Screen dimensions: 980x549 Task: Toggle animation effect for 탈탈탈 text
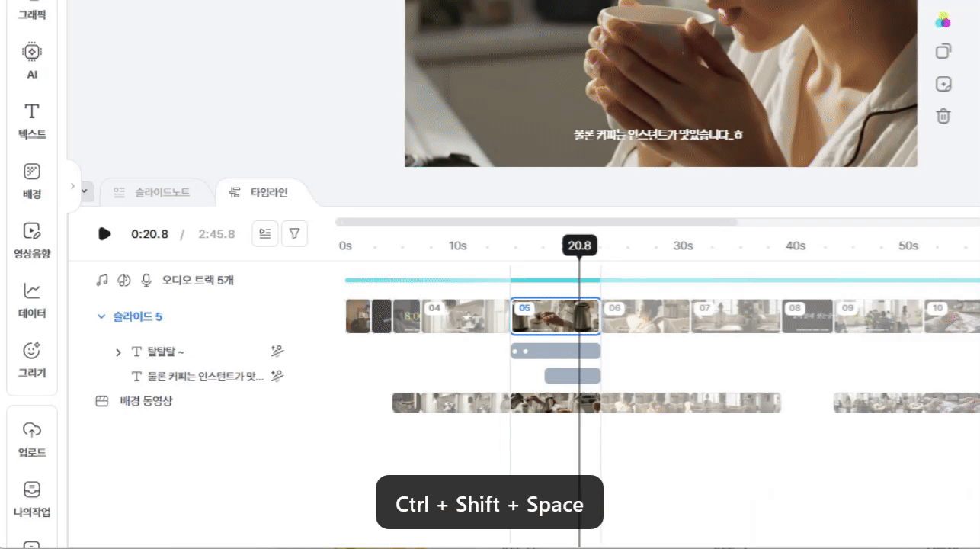277,352
